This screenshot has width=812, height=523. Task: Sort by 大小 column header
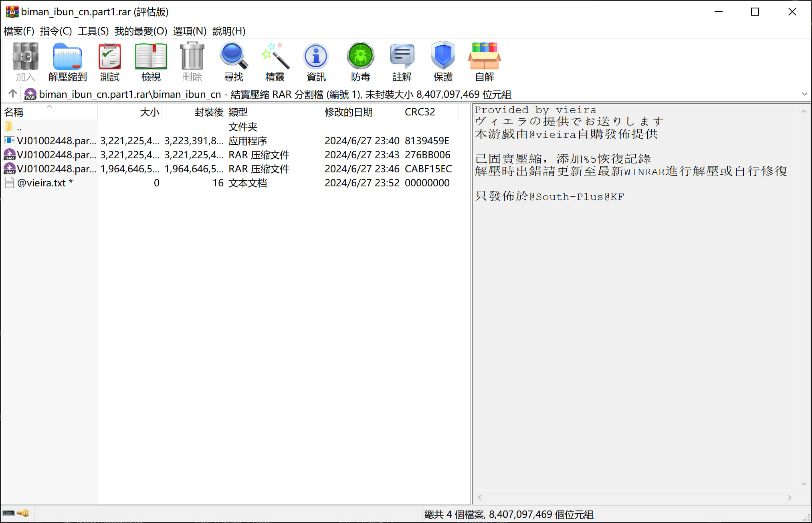129,112
